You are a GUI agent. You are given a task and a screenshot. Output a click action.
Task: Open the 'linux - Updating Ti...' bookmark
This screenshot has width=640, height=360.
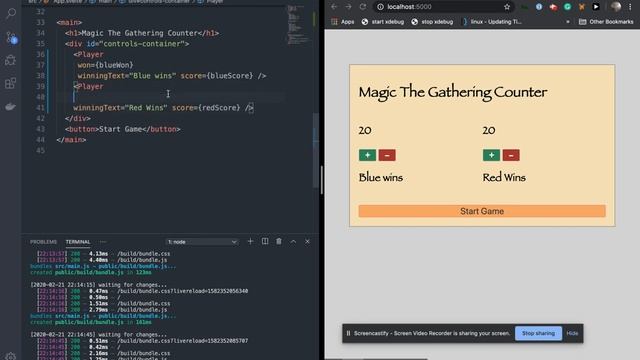click(492, 22)
